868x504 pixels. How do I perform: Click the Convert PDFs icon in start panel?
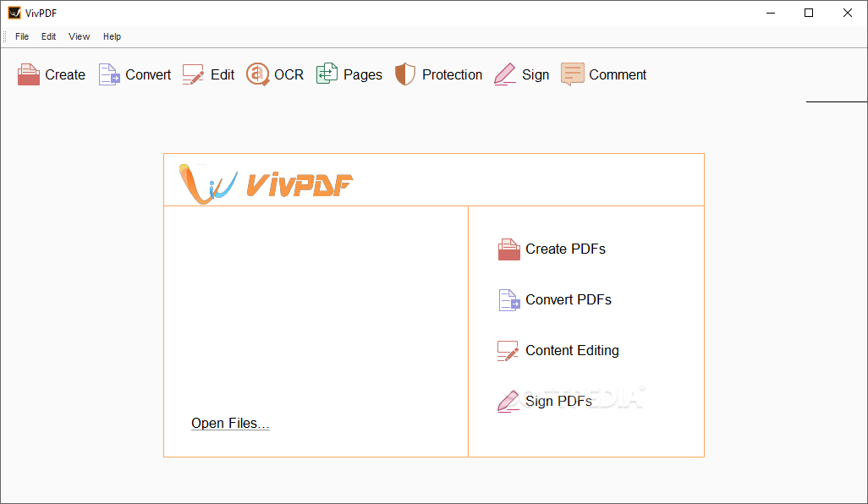coord(508,300)
